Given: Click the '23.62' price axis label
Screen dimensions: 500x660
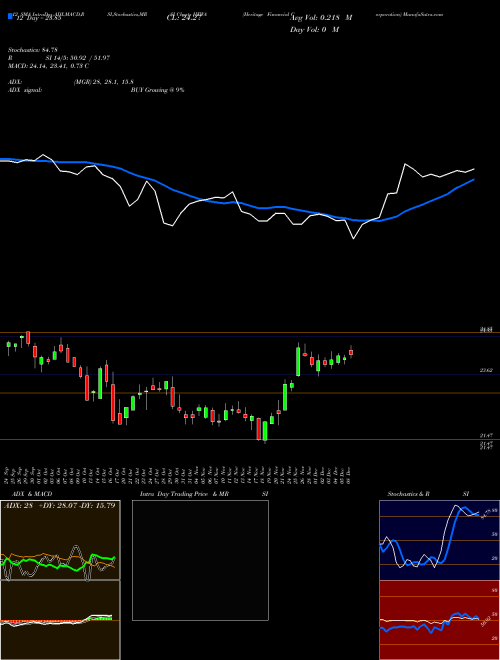Looking at the screenshot, I should tap(487, 370).
